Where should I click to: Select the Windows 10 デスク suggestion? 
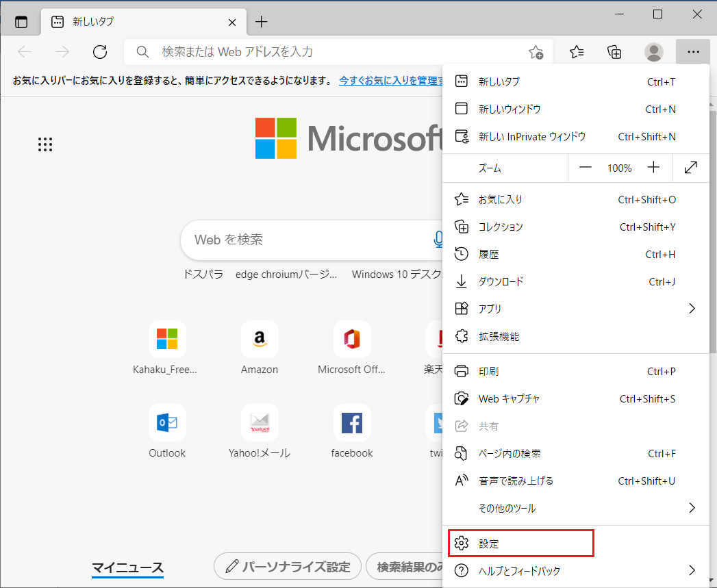(x=397, y=274)
